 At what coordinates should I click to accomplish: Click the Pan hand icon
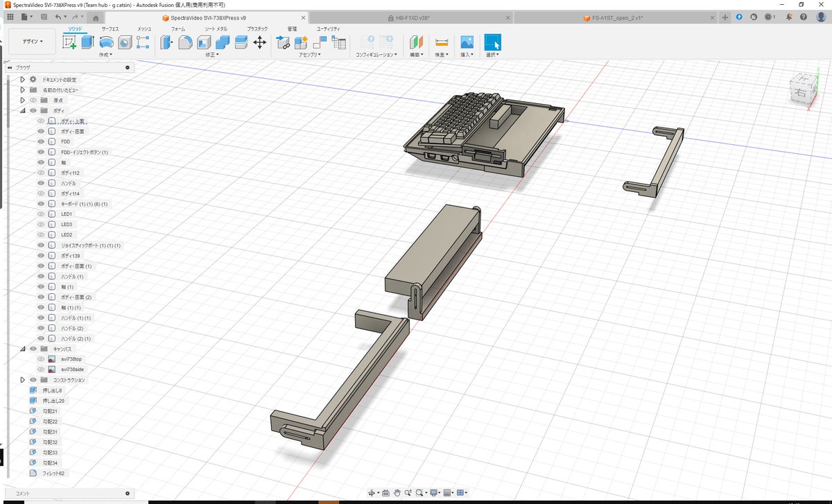pos(397,493)
